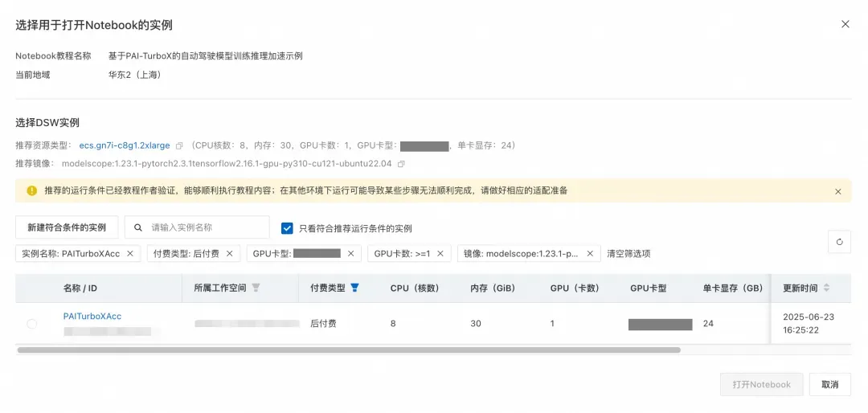This screenshot has width=868, height=413.
Task: Uncheck 只看符合推荐运行条件的实例
Action: (287, 228)
